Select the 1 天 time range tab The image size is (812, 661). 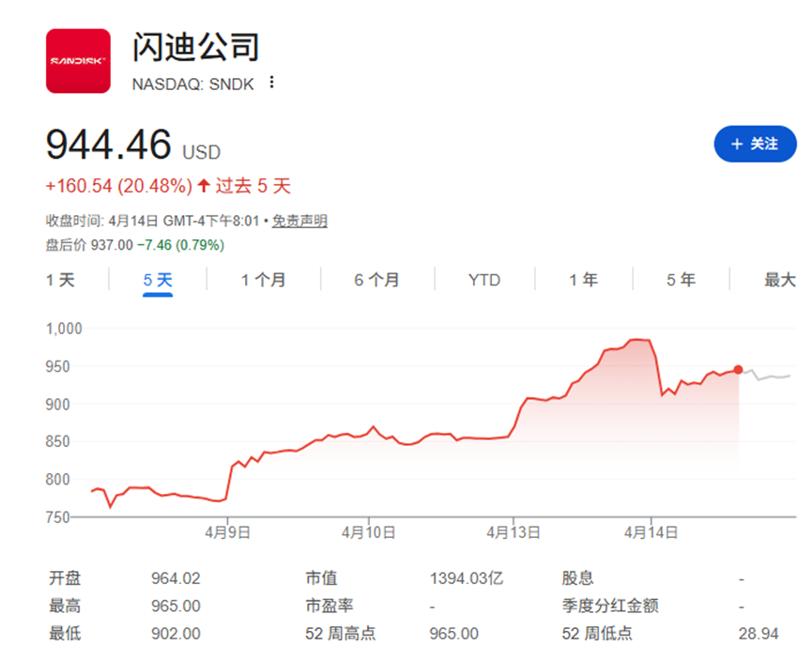(x=60, y=280)
